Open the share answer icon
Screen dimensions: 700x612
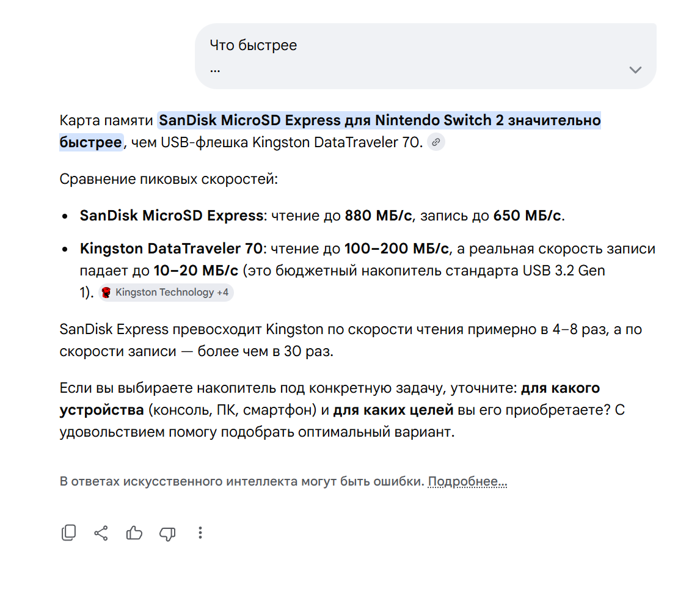[101, 533]
